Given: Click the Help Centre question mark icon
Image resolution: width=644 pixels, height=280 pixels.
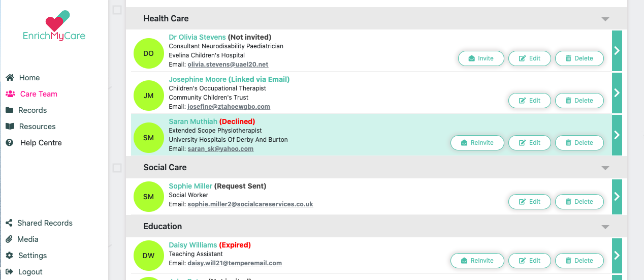Looking at the screenshot, I should coord(9,143).
